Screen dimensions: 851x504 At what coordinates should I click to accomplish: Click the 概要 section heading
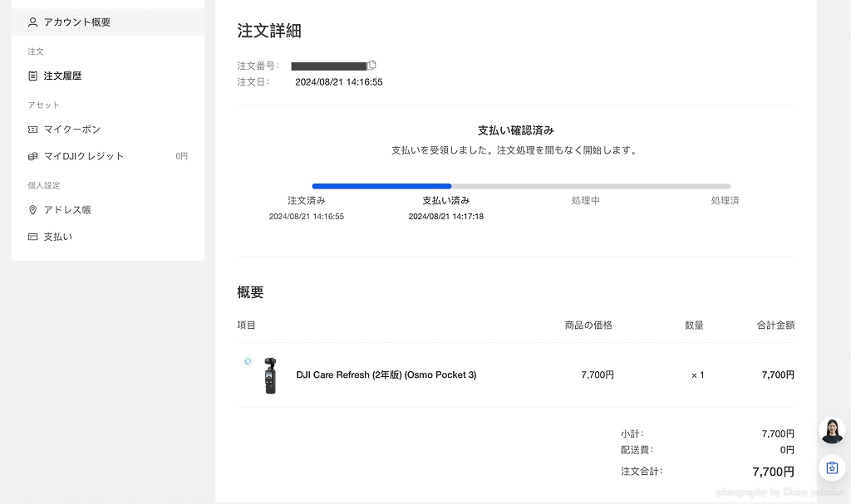coord(250,292)
